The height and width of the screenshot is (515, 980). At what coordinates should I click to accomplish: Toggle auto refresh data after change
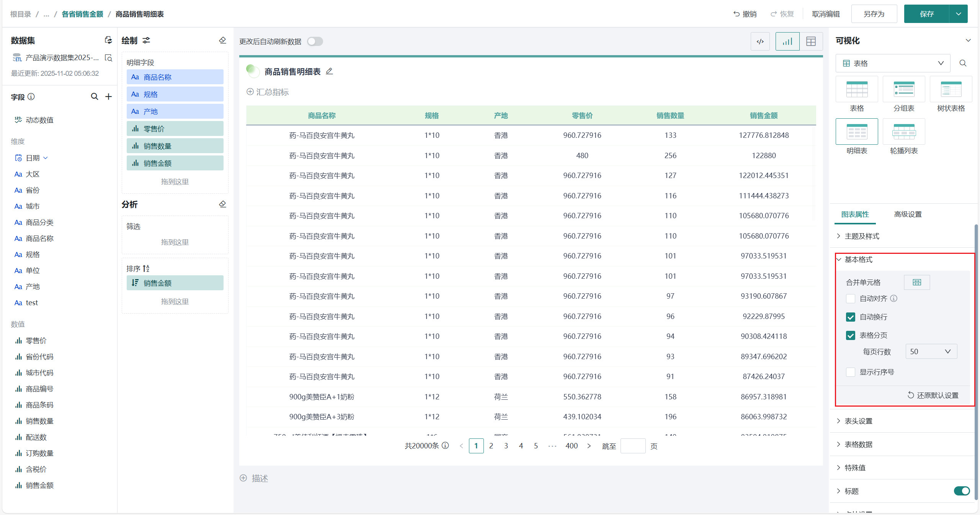(315, 41)
